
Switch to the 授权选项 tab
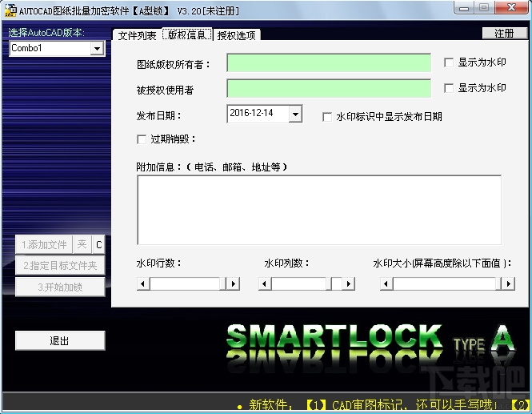tap(237, 35)
